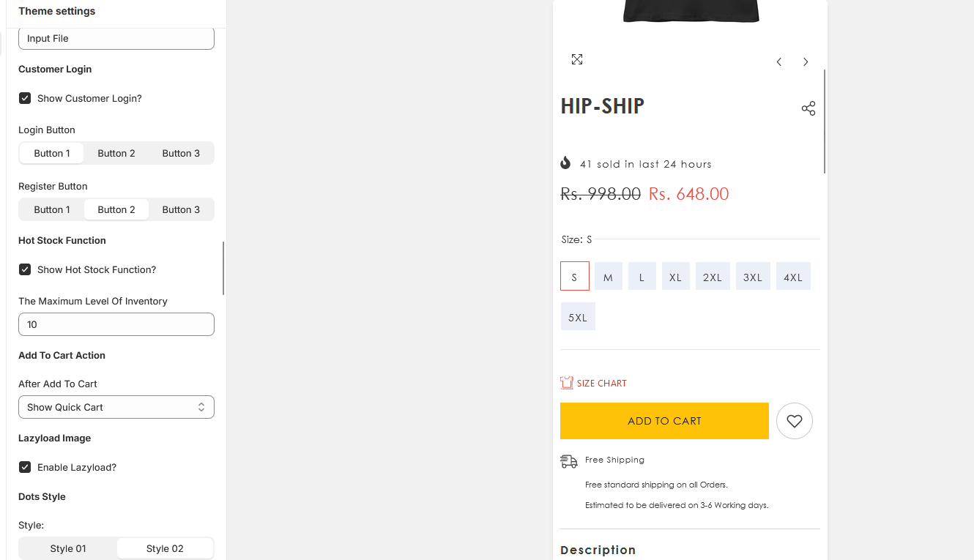
Task: Select size XL swatch
Action: tap(676, 277)
